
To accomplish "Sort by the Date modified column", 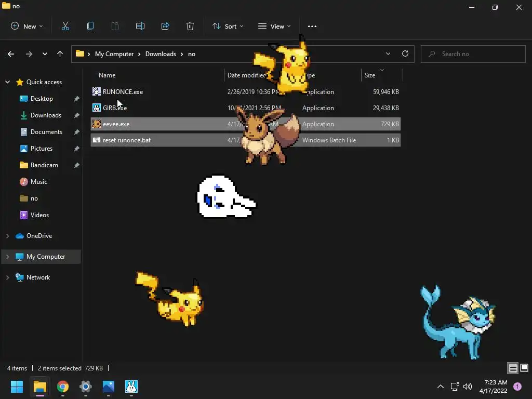I will pyautogui.click(x=246, y=75).
